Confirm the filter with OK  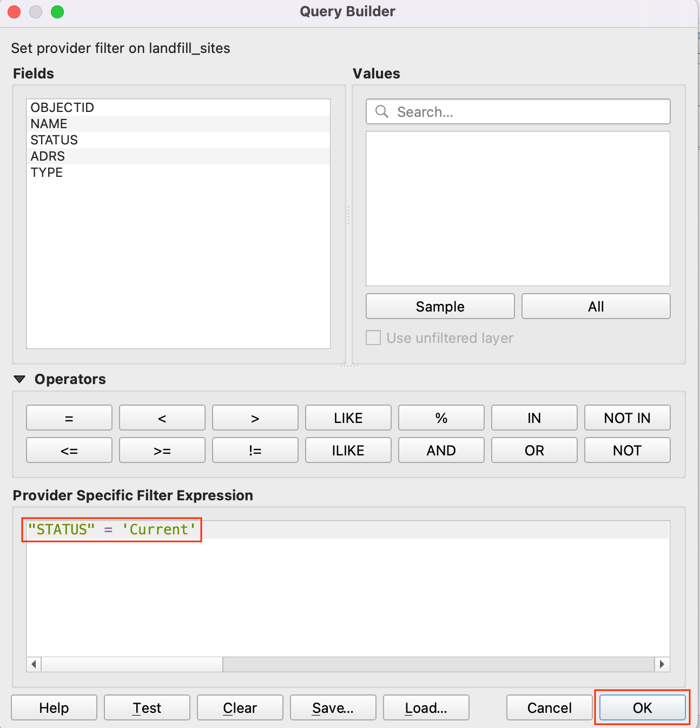click(642, 707)
